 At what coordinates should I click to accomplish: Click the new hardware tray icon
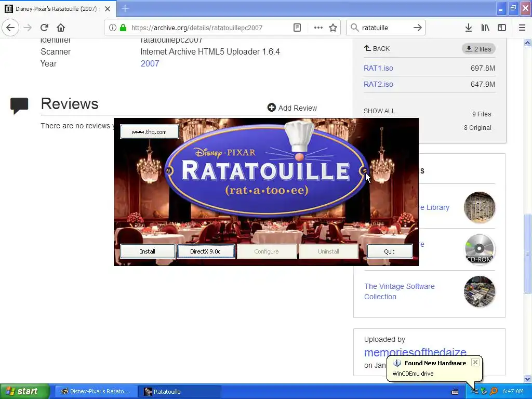click(474, 391)
